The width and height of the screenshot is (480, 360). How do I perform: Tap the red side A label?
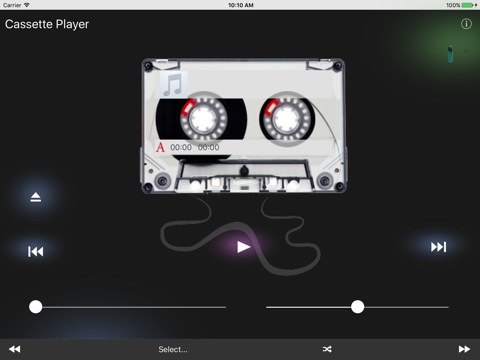coord(160,147)
